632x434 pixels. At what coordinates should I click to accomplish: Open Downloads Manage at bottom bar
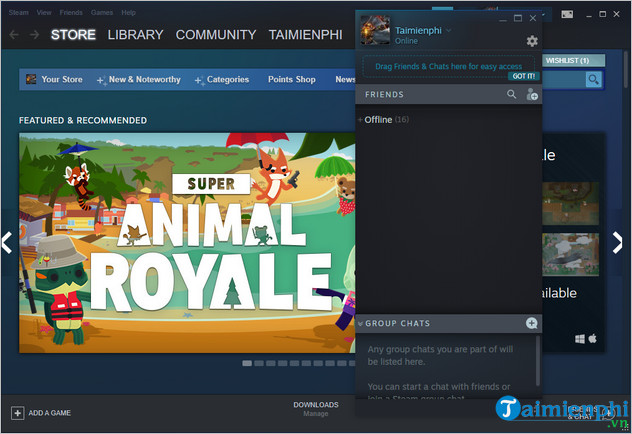(x=316, y=409)
